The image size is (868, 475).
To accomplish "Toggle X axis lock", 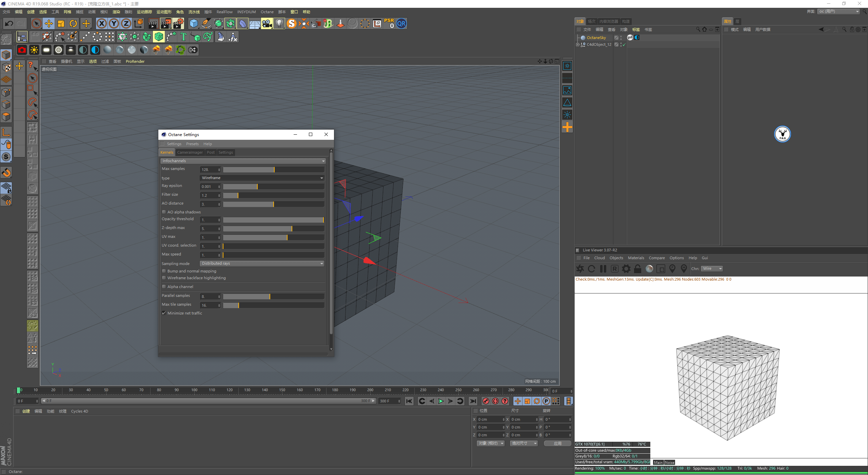I will 101,23.
